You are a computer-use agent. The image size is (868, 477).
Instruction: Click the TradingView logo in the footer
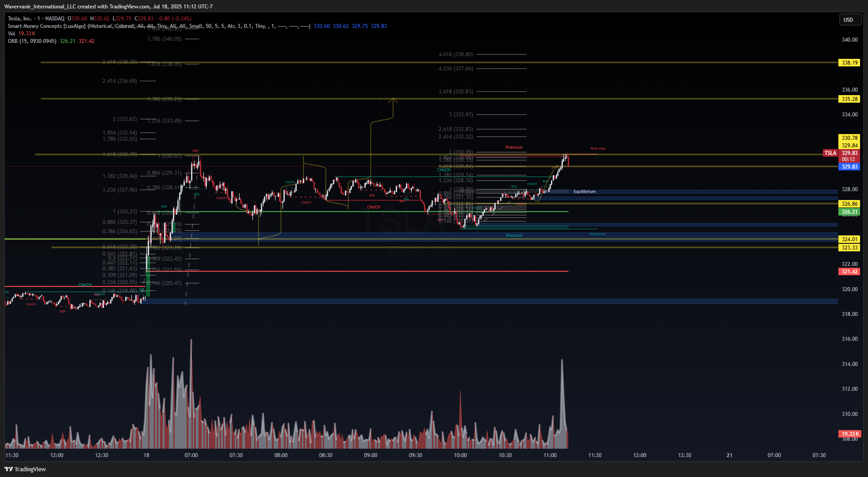pos(25,469)
